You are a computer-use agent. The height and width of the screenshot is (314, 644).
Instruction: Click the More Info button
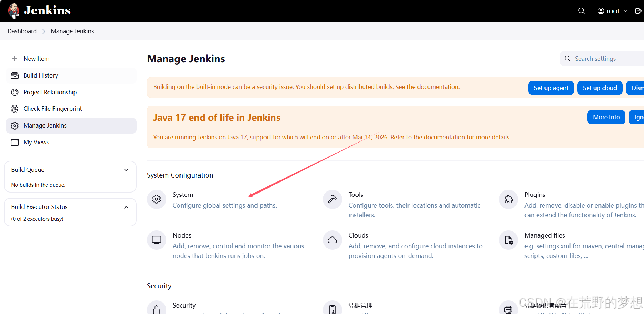[x=606, y=117]
